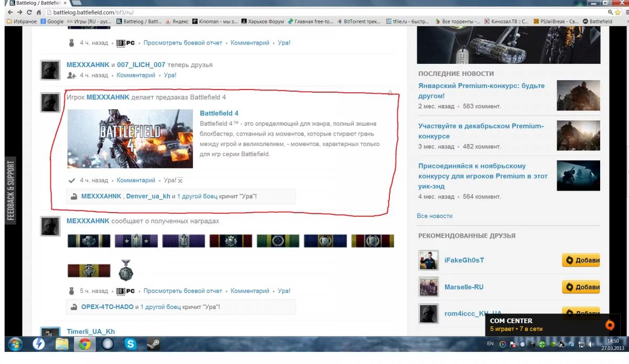Click the EN language indicator in tray
This screenshot has width=629, height=364.
(490, 344)
